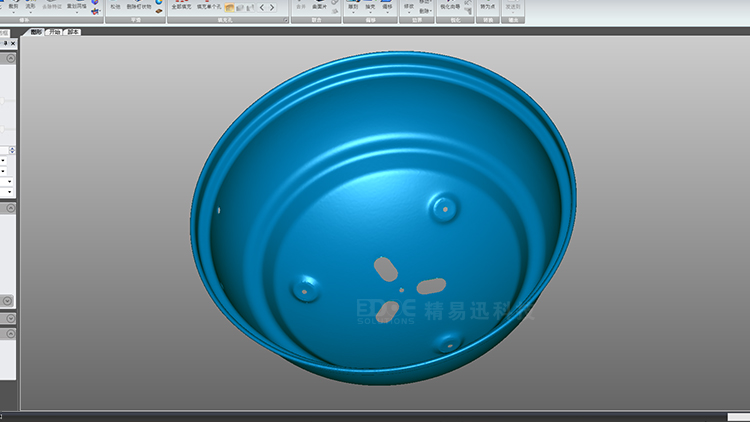Select the highlighted curvature fill mode icon
The height and width of the screenshot is (422, 750).
point(228,7)
